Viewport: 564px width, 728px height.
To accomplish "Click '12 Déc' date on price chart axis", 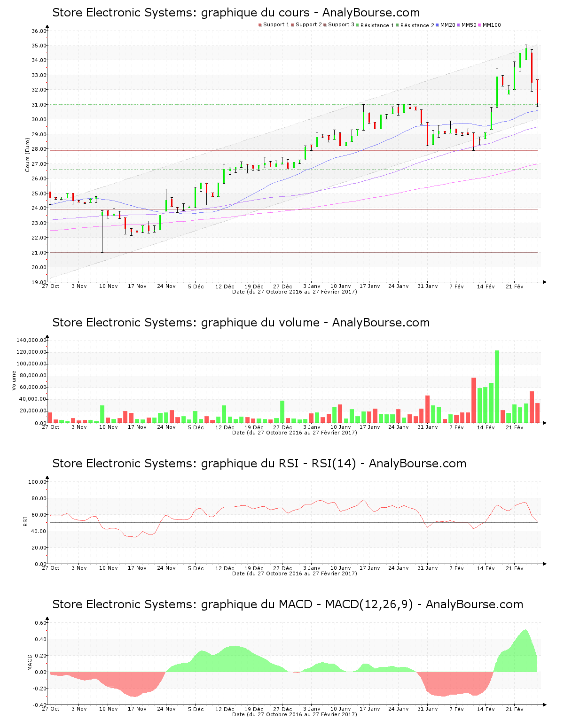I will pyautogui.click(x=225, y=286).
